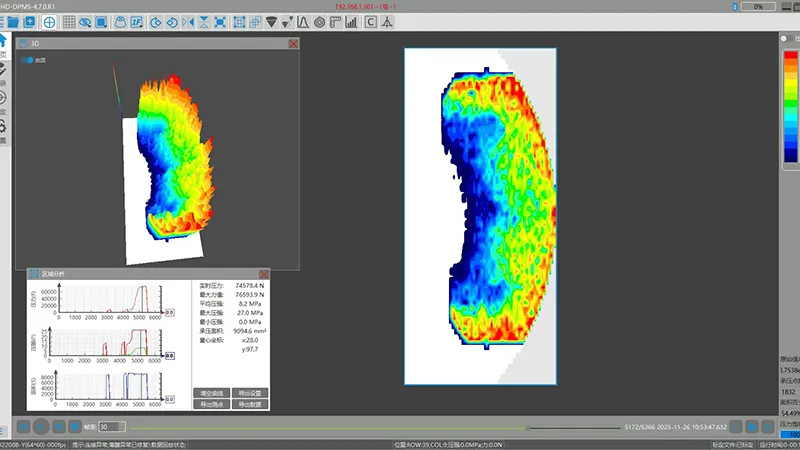
Task: Click the blue folder button near timestamp
Action: pyautogui.click(x=752, y=427)
